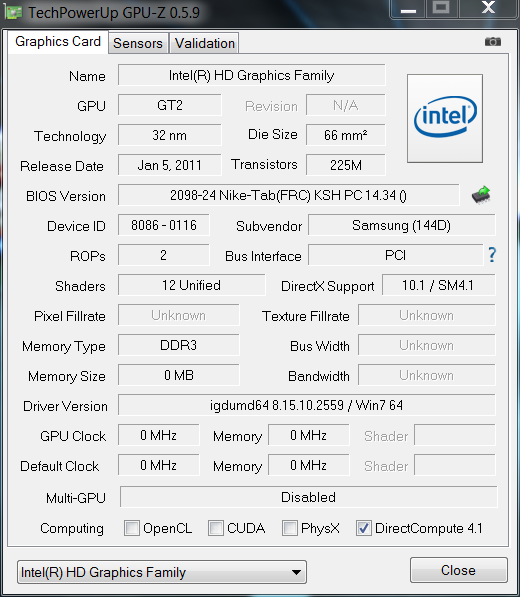Click the Texture Fillrate Unknown field

click(427, 315)
